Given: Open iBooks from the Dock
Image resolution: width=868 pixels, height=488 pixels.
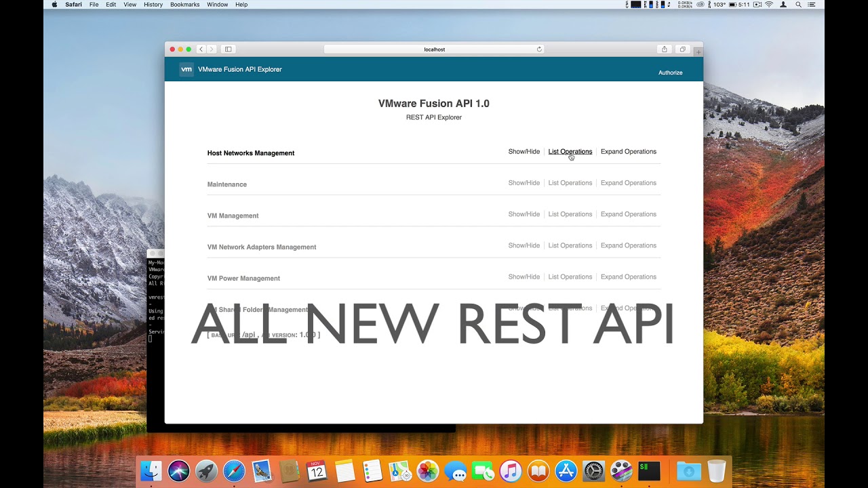Looking at the screenshot, I should (x=538, y=470).
